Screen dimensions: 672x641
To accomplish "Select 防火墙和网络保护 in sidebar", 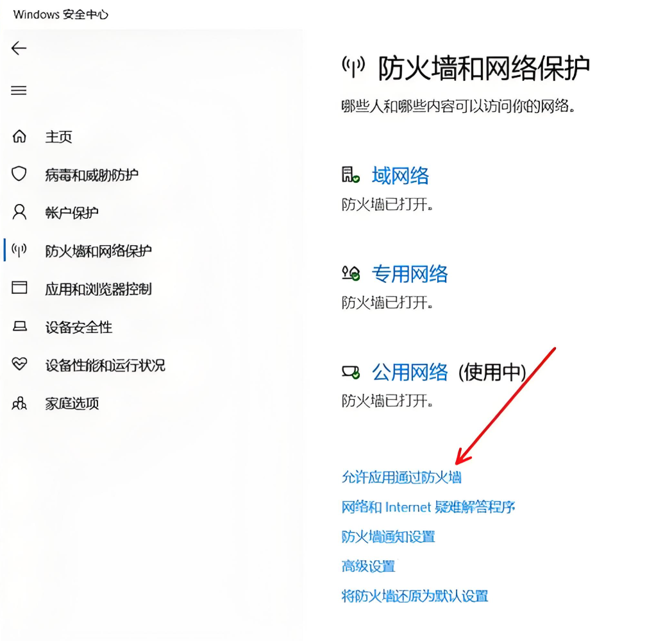I will 99,250.
